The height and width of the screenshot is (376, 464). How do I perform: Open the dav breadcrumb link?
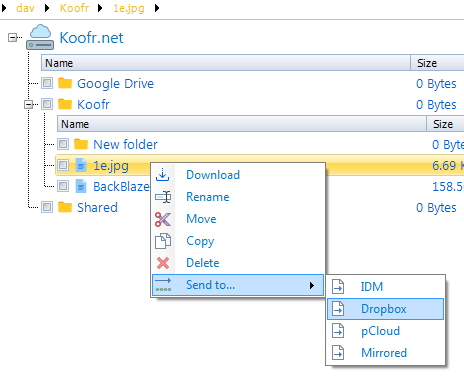pyautogui.click(x=25, y=8)
